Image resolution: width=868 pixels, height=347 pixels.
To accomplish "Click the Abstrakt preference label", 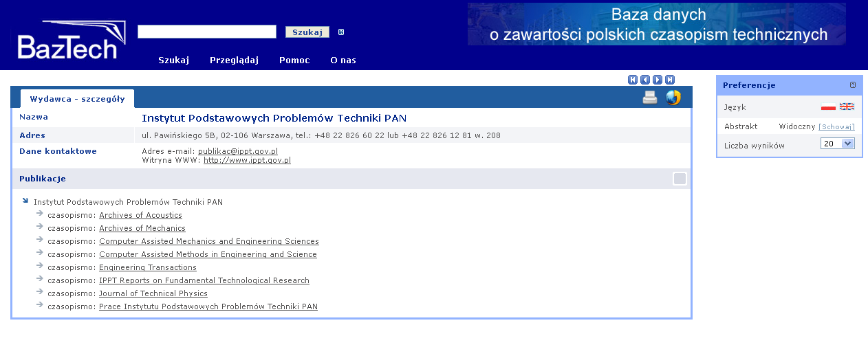I will pos(741,126).
